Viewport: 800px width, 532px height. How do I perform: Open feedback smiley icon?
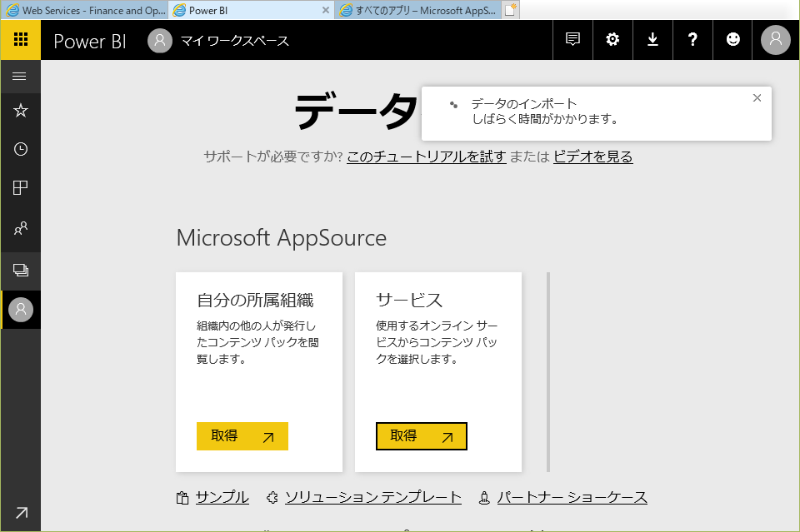[732, 40]
